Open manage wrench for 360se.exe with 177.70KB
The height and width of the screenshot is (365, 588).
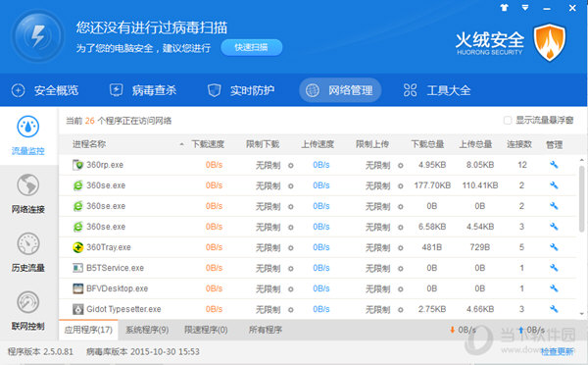[x=554, y=185]
